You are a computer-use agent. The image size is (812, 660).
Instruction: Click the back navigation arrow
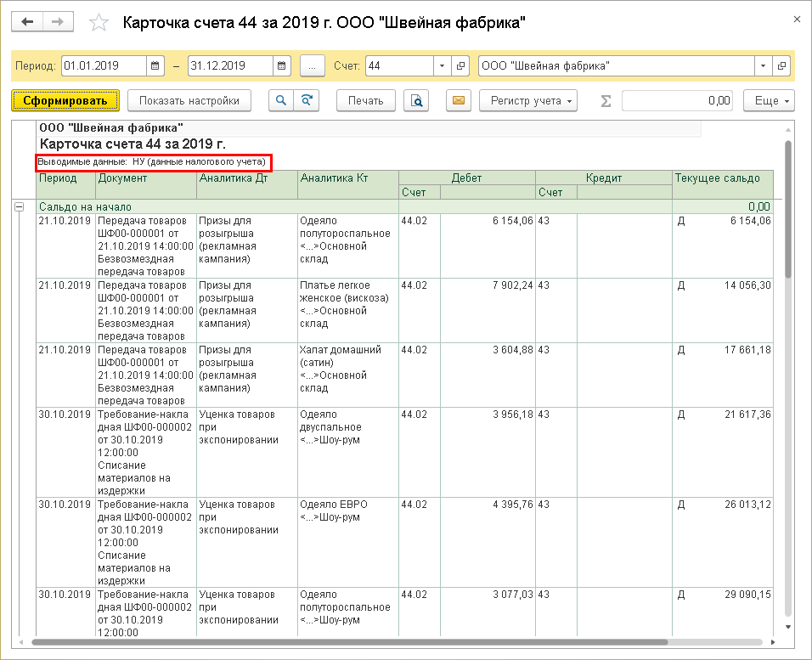[x=27, y=22]
